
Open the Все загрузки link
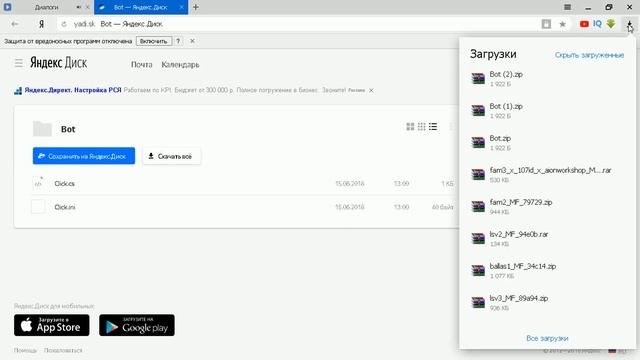tap(547, 338)
